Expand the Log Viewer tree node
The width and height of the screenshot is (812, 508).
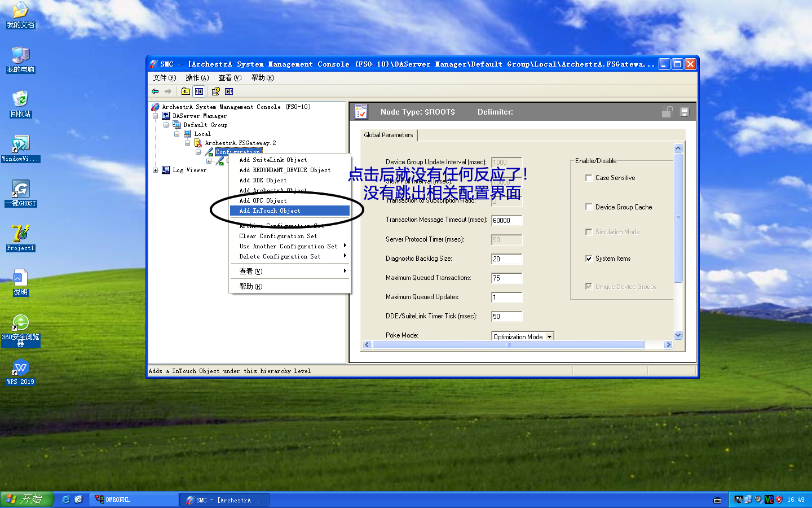[x=156, y=170]
